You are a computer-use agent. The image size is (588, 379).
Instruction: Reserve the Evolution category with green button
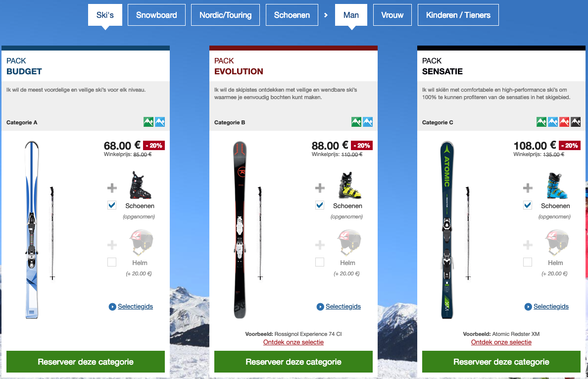click(293, 362)
